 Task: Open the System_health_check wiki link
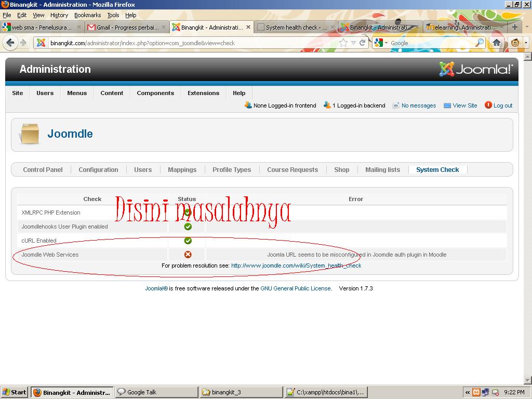(x=296, y=265)
